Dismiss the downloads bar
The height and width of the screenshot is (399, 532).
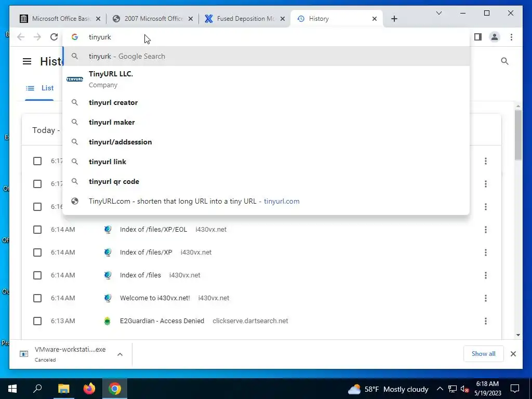(x=513, y=354)
